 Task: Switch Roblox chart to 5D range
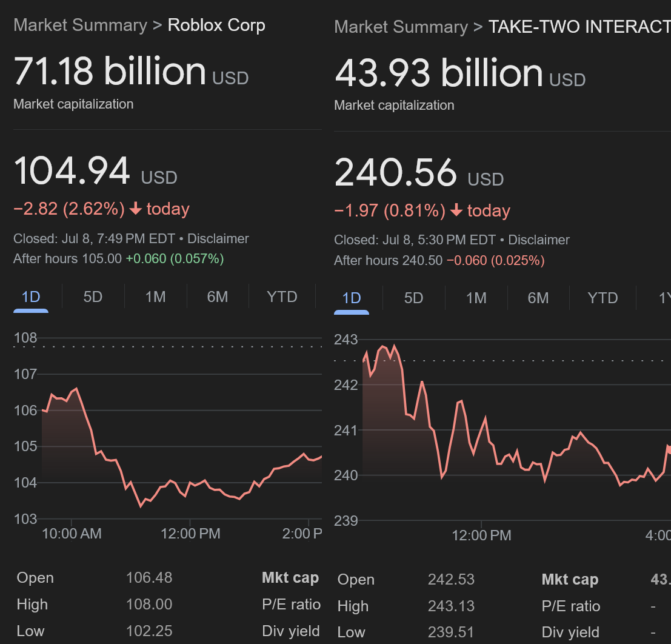tap(93, 297)
